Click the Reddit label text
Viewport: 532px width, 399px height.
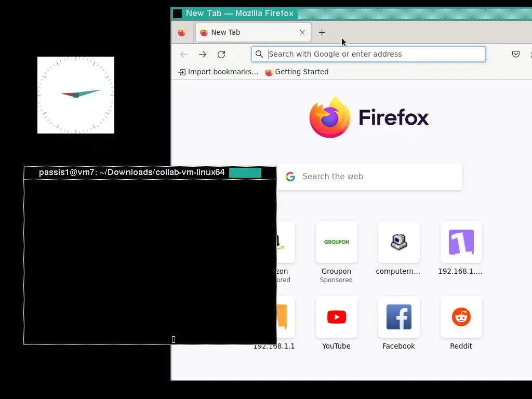pos(461,346)
